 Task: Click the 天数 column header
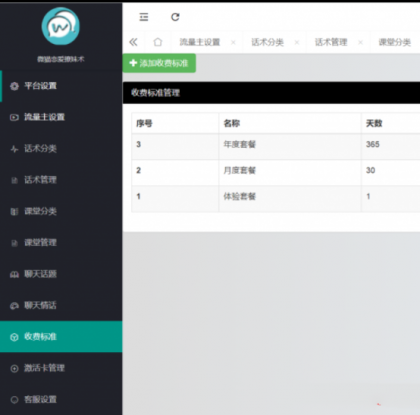[374, 124]
